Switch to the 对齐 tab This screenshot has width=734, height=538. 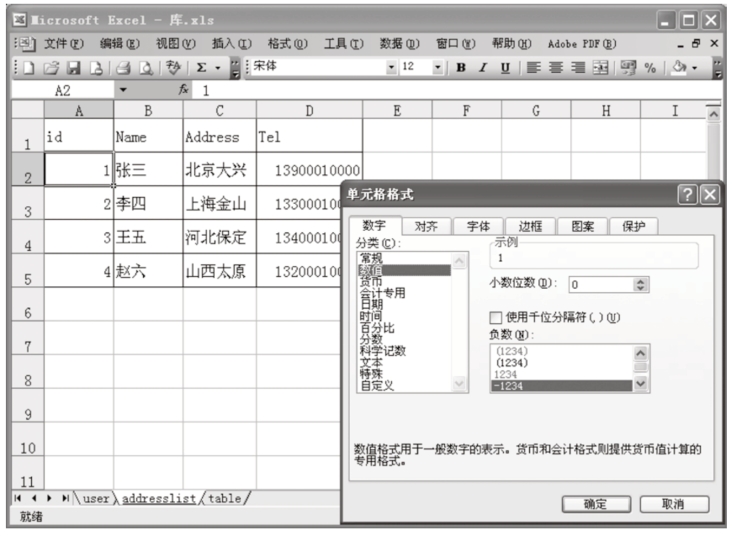coord(426,226)
